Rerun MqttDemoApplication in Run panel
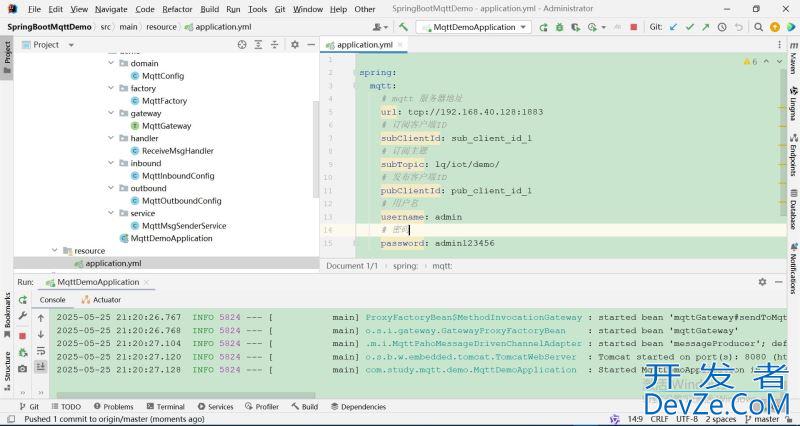The image size is (800, 426). tap(22, 300)
